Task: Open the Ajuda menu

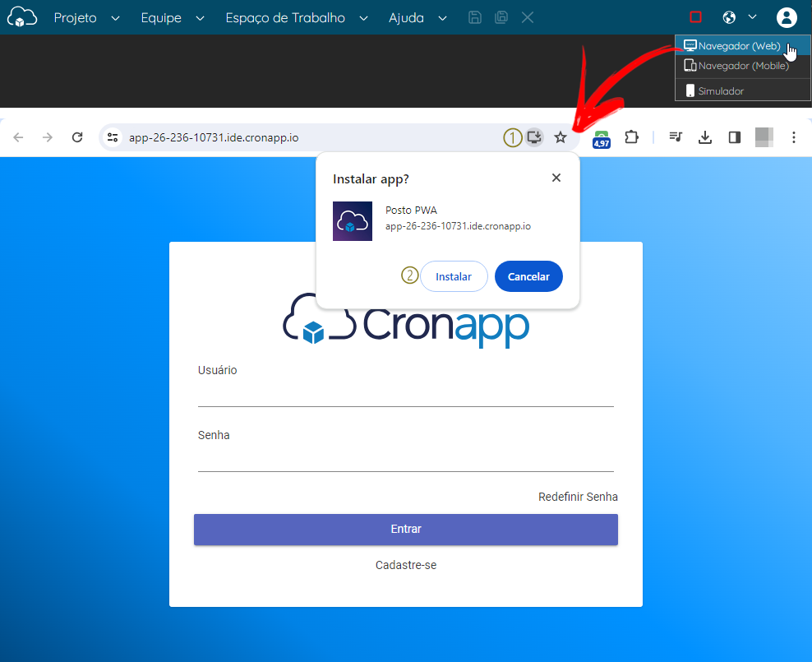Action: [406, 17]
